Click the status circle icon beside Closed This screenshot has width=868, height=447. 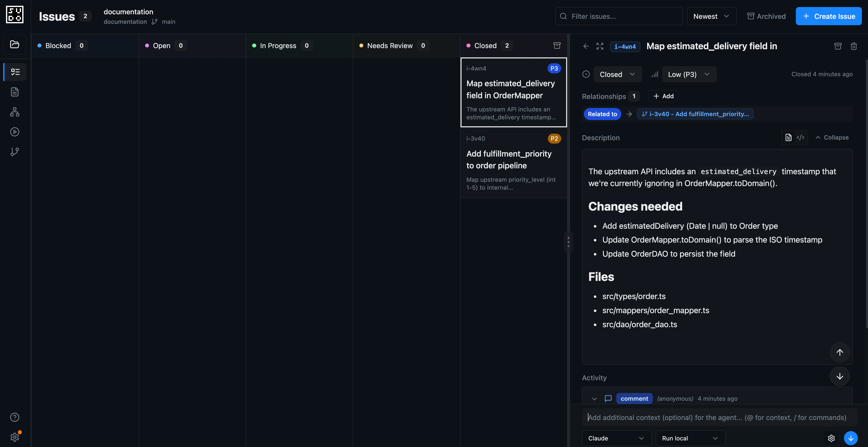[x=586, y=74]
